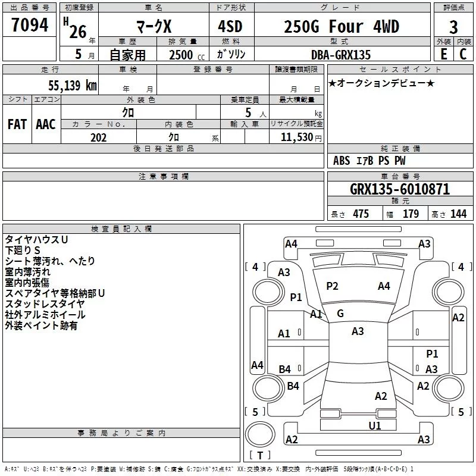
Task: Click seating capacity 5 人
Action: (255, 113)
